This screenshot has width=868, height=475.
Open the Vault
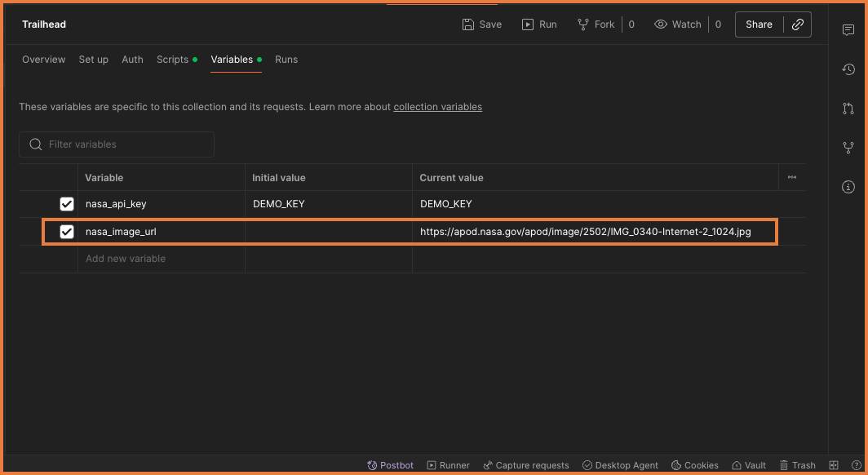(x=749, y=465)
